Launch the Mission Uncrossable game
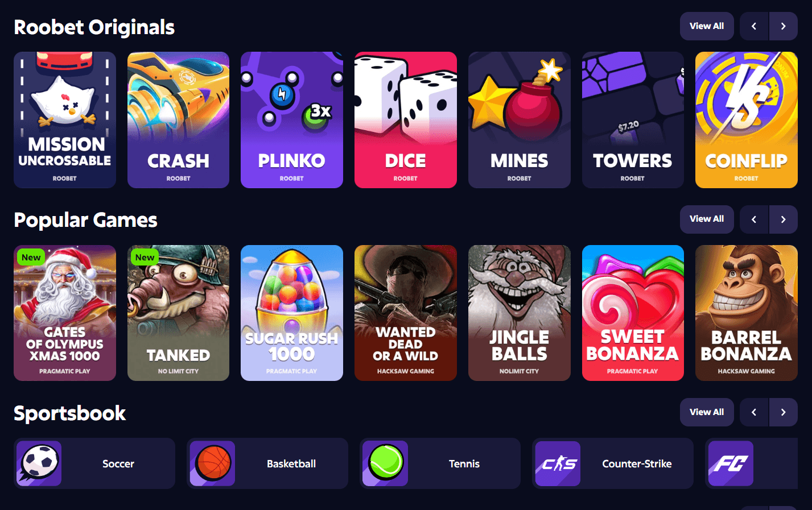The height and width of the screenshot is (510, 812). tap(65, 120)
